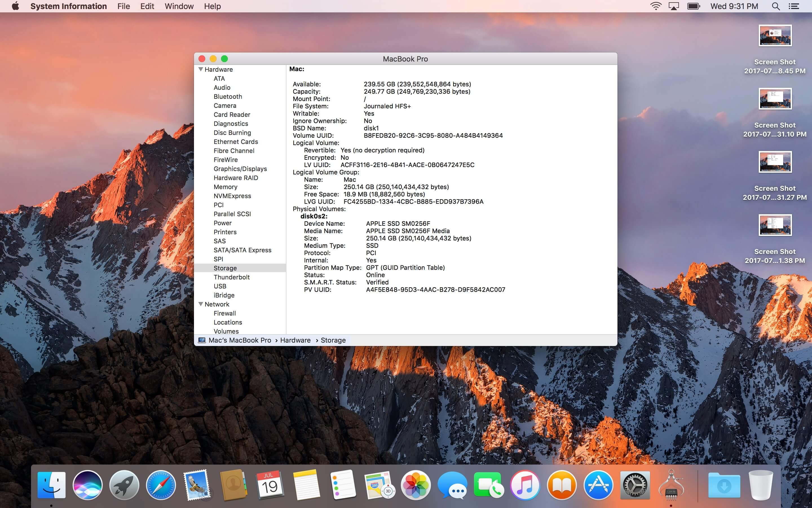Screen dimensions: 812x508
Task: Open the Edit menu
Action: point(147,6)
